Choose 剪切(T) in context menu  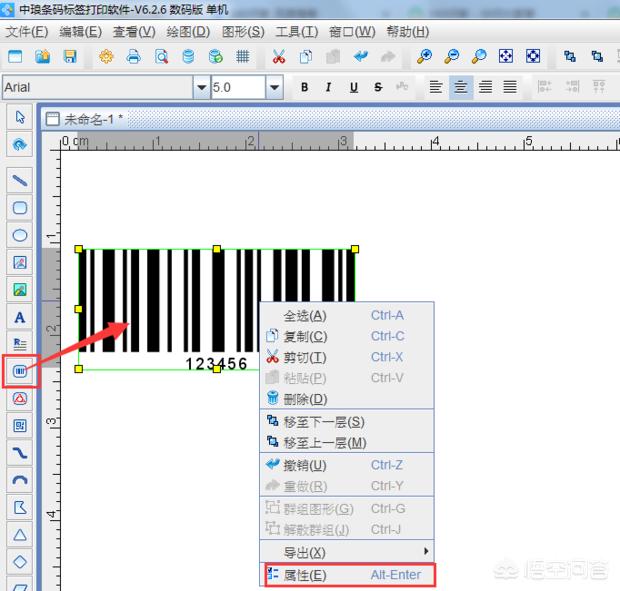point(347,357)
